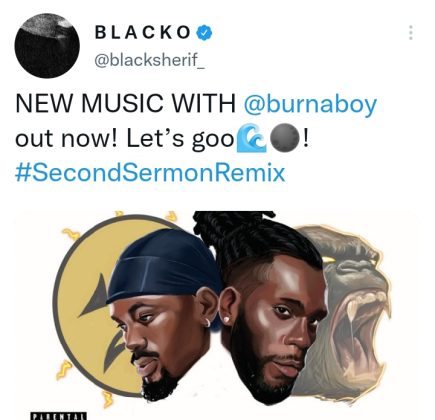The image size is (435, 420).
Task: Click the blue verified badge
Action: pyautogui.click(x=204, y=33)
